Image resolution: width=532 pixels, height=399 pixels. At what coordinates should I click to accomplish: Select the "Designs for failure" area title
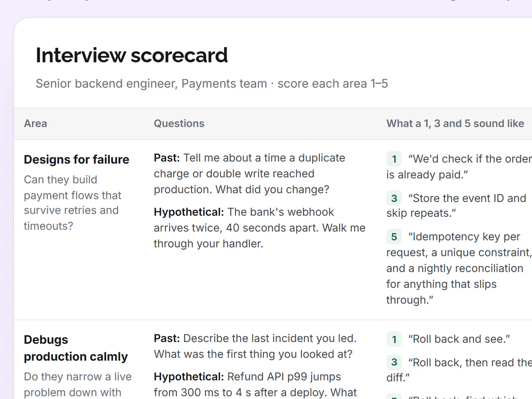[77, 160]
